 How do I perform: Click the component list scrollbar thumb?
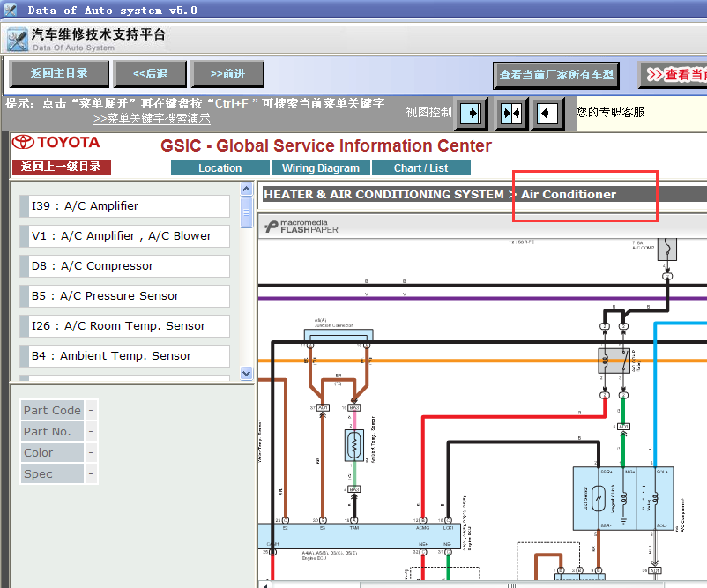coord(246,212)
